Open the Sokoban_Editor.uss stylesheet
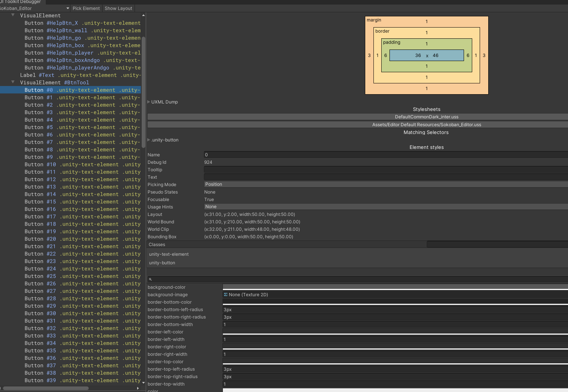 [x=358, y=125]
